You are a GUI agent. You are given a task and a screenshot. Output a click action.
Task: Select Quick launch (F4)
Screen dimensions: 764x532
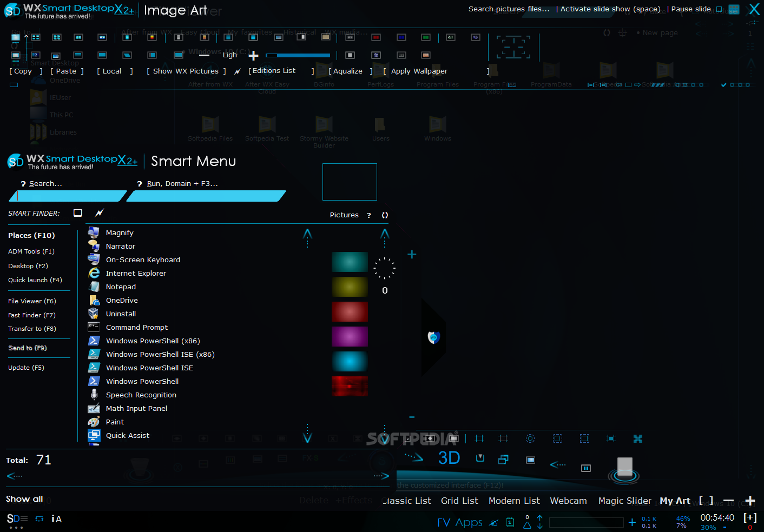pyautogui.click(x=35, y=280)
